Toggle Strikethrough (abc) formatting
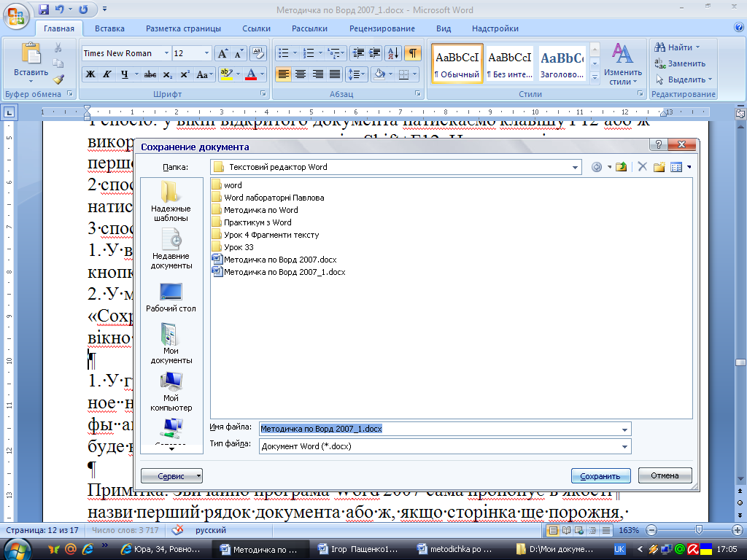This screenshot has height=560, width=747. tap(150, 74)
